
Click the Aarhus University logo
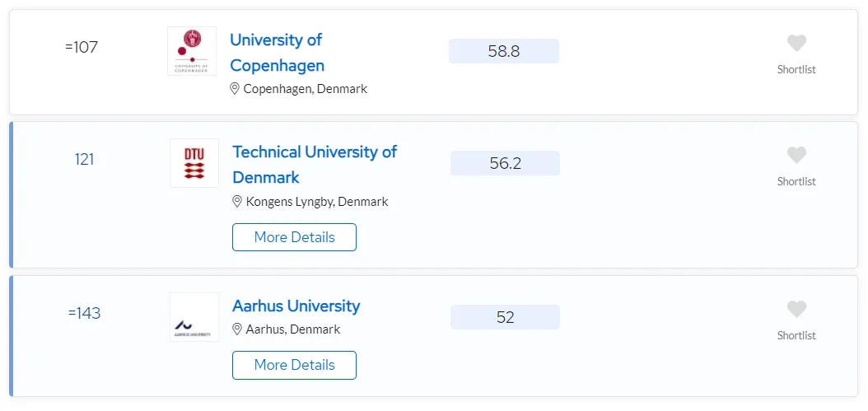pos(194,317)
